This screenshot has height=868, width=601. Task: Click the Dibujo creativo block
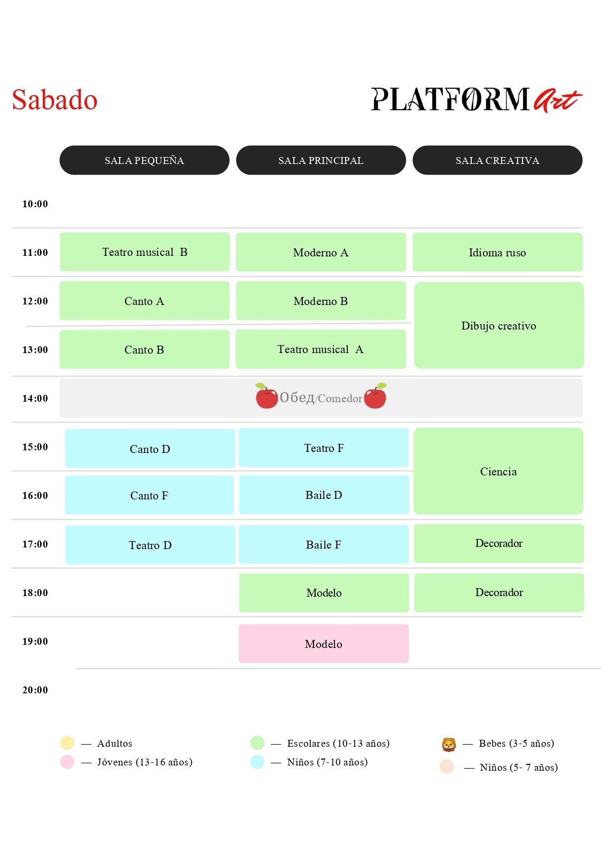click(x=499, y=326)
